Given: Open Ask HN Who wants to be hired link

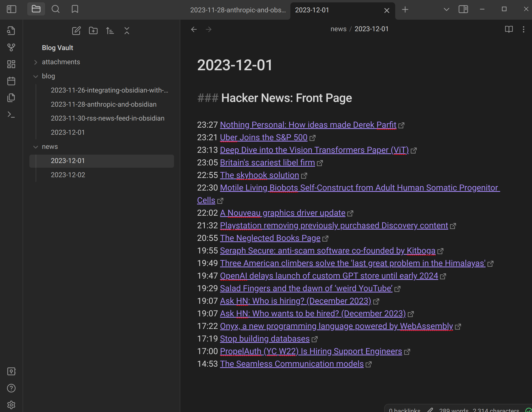Looking at the screenshot, I should click(313, 313).
